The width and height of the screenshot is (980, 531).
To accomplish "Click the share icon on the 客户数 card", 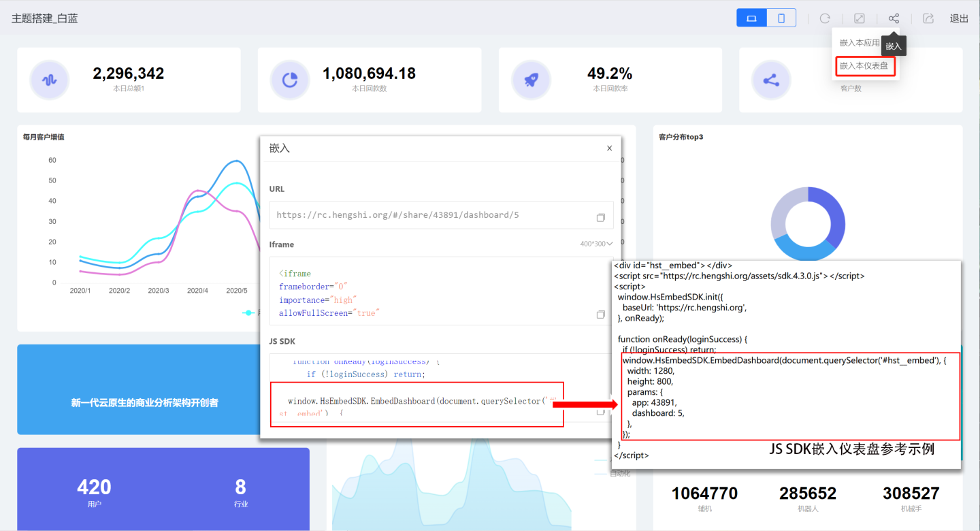I will tap(771, 80).
